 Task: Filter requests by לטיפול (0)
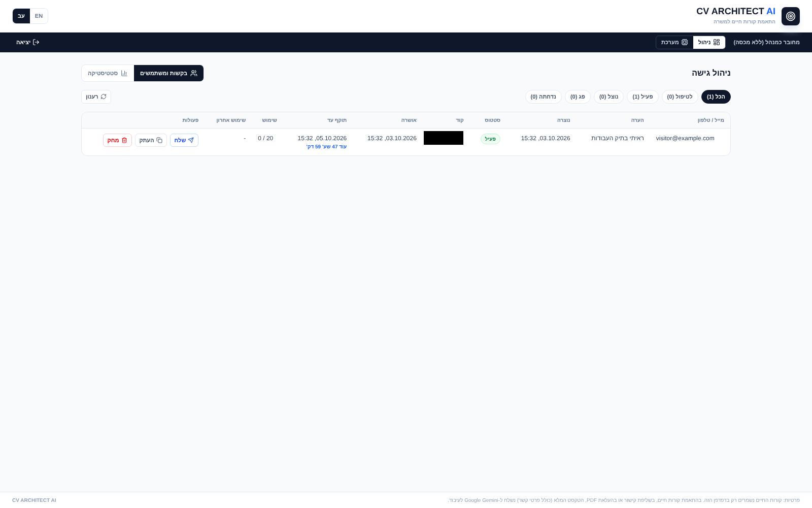coord(680,97)
